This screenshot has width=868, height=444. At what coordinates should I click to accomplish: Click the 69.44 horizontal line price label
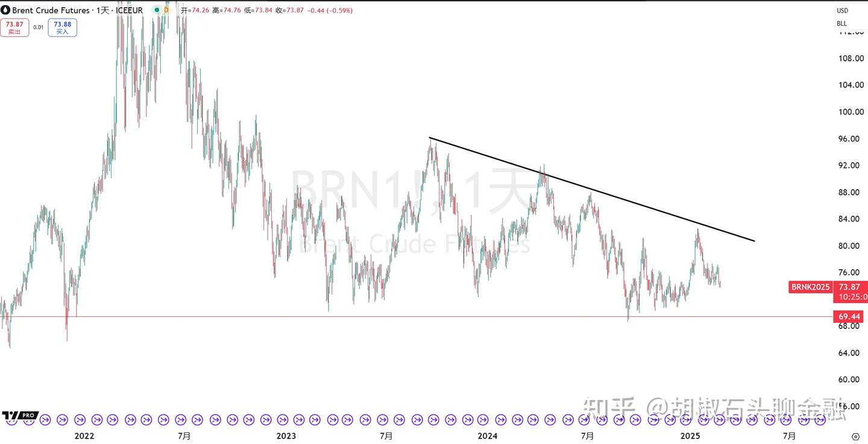coord(849,316)
